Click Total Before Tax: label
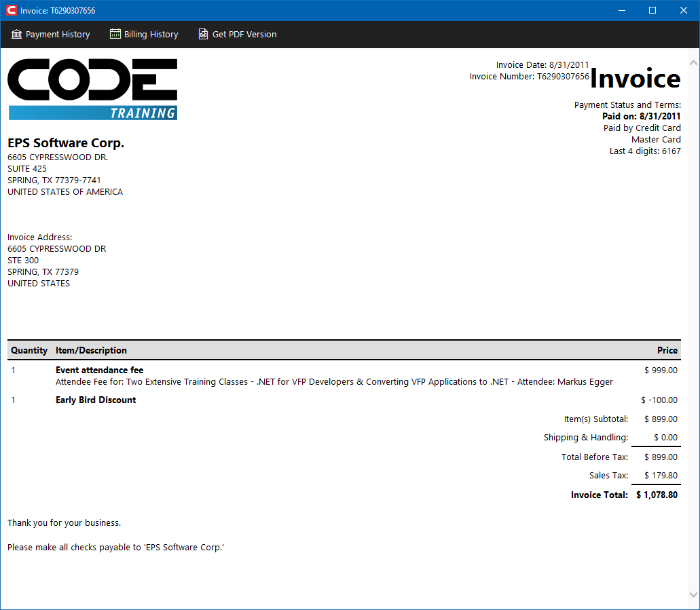 pyautogui.click(x=594, y=457)
